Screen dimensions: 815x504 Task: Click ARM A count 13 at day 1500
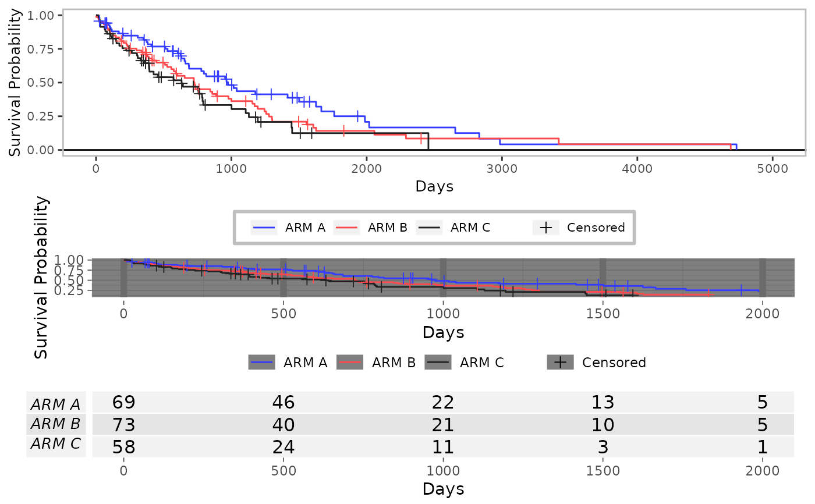(603, 402)
